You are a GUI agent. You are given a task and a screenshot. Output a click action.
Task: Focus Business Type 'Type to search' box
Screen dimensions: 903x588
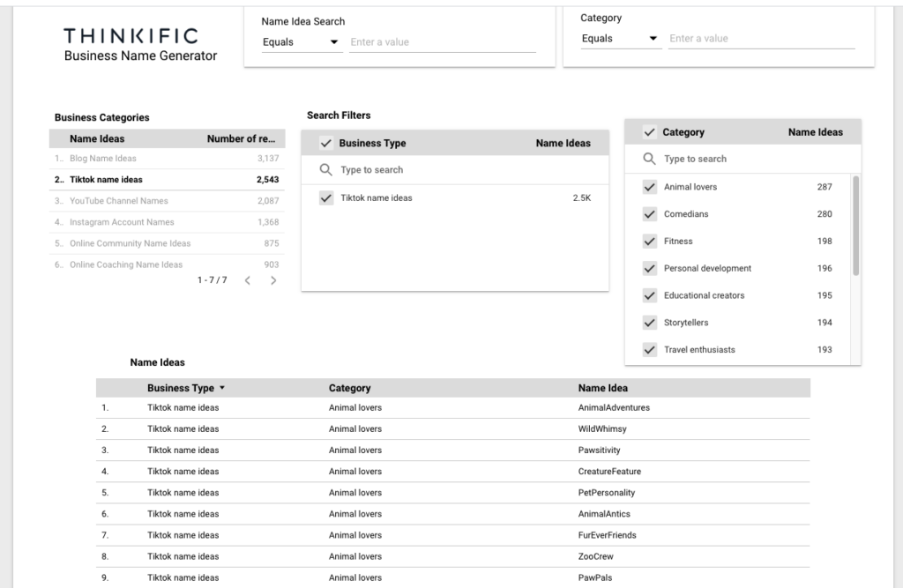click(x=455, y=170)
